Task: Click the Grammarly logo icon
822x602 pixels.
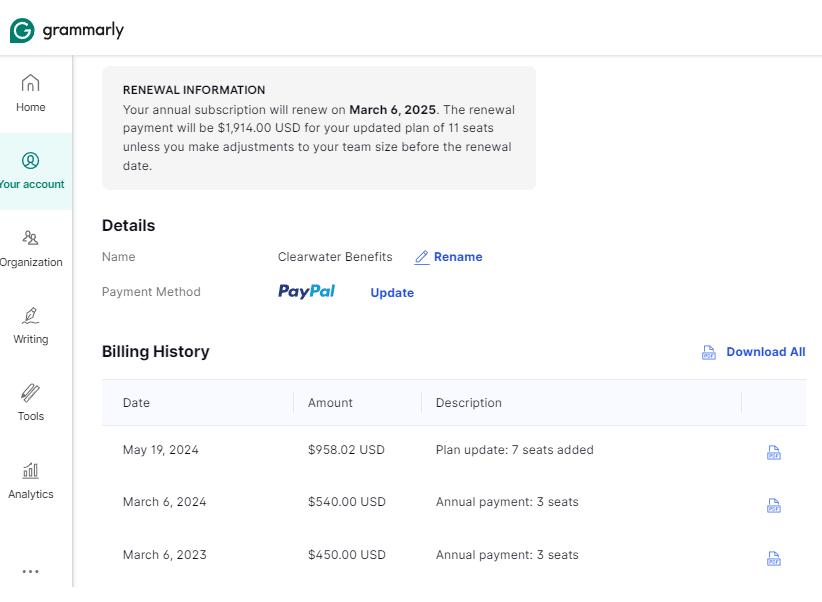Action: pos(22,30)
